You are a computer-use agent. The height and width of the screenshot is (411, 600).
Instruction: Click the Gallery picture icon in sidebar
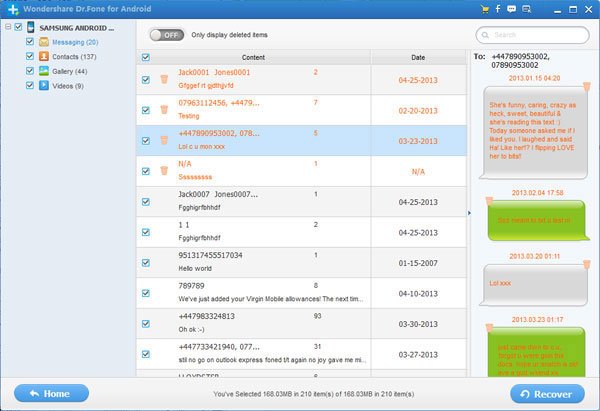click(x=43, y=71)
